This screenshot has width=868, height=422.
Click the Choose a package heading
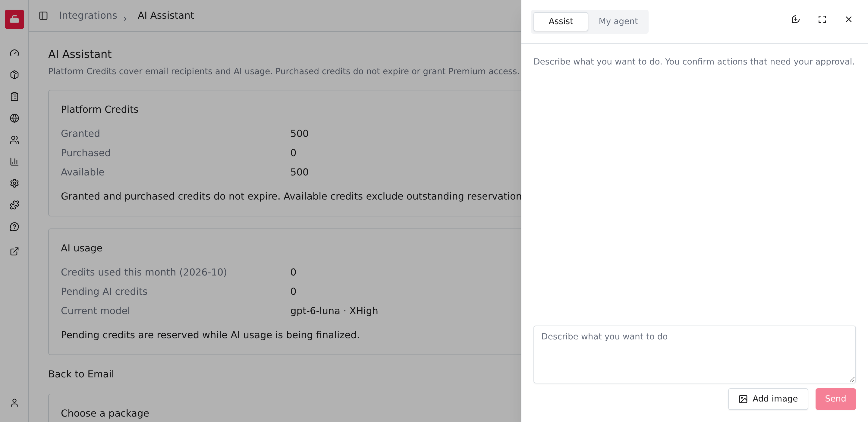click(105, 413)
